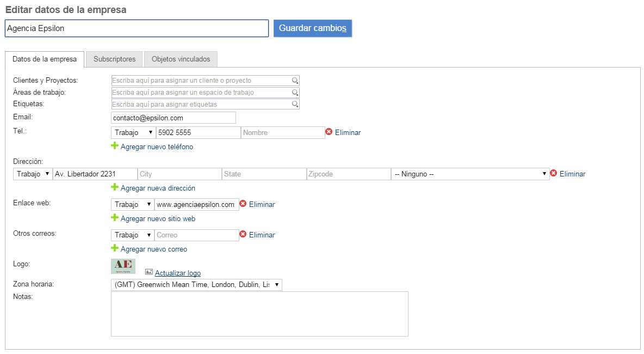This screenshot has height=354, width=644.
Task: Click the red delete icon beside phone number
Action: tap(329, 132)
